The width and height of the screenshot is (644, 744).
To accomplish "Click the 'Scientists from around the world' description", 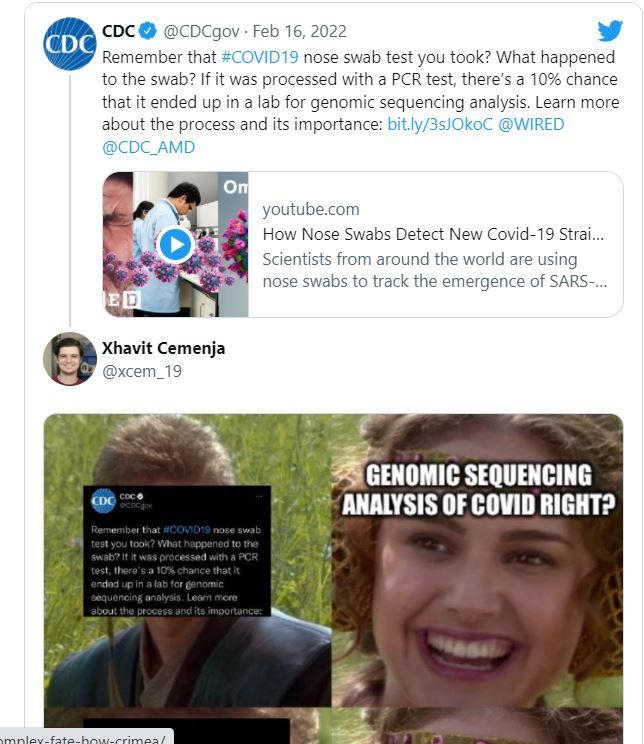I will click(x=434, y=270).
